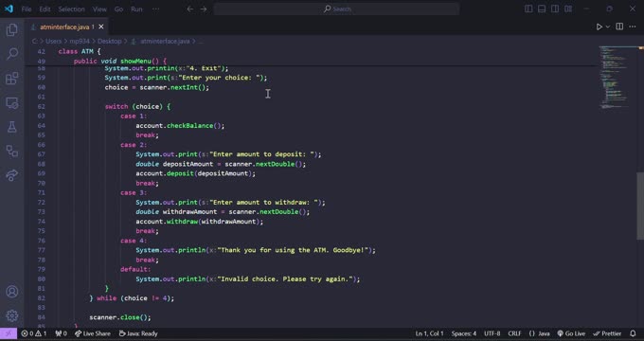Open the remote window indicator
The image size is (644, 341).
[9, 333]
